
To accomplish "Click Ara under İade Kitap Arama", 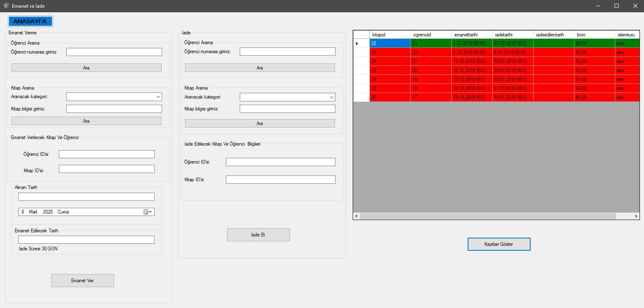I will pos(260,124).
